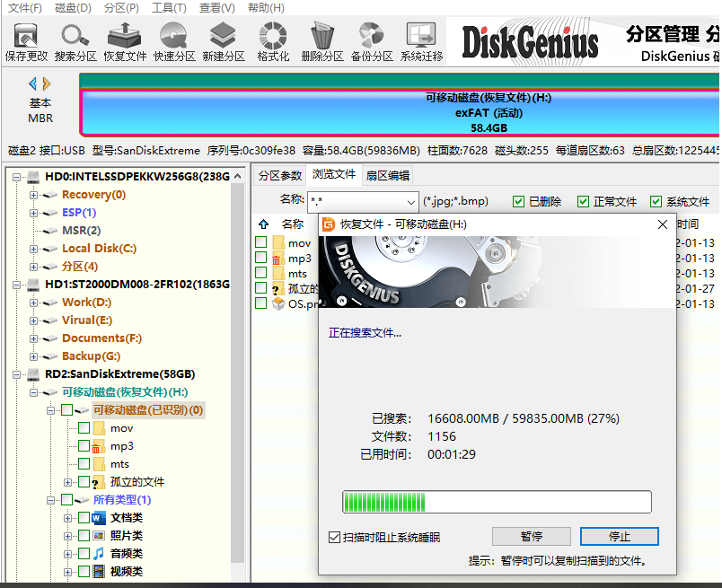
Task: Toggle the 已删除 deleted files checkbox
Action: click(x=519, y=202)
